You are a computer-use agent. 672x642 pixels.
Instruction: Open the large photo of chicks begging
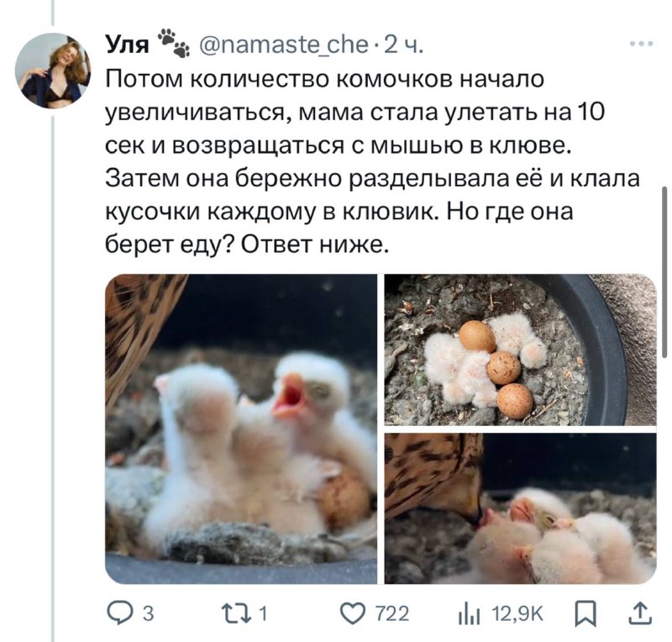241,429
